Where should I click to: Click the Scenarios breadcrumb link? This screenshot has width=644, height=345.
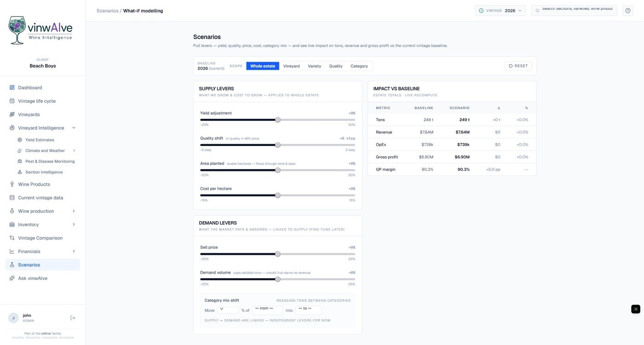(x=107, y=11)
